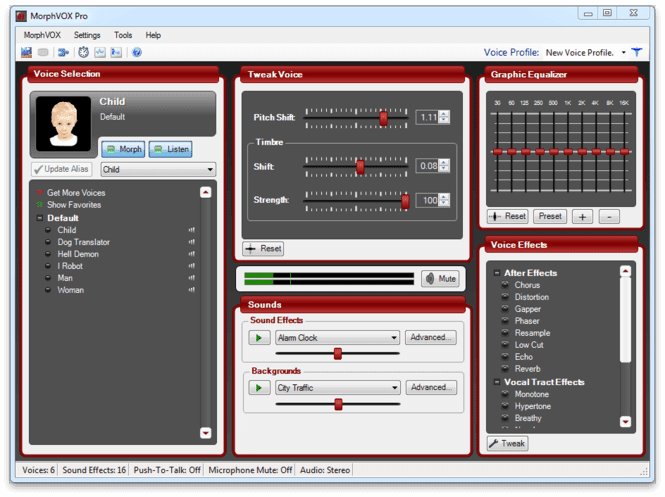Click the blue figure toolbar icon
Viewport: 665px width, 497px height.
116,52
